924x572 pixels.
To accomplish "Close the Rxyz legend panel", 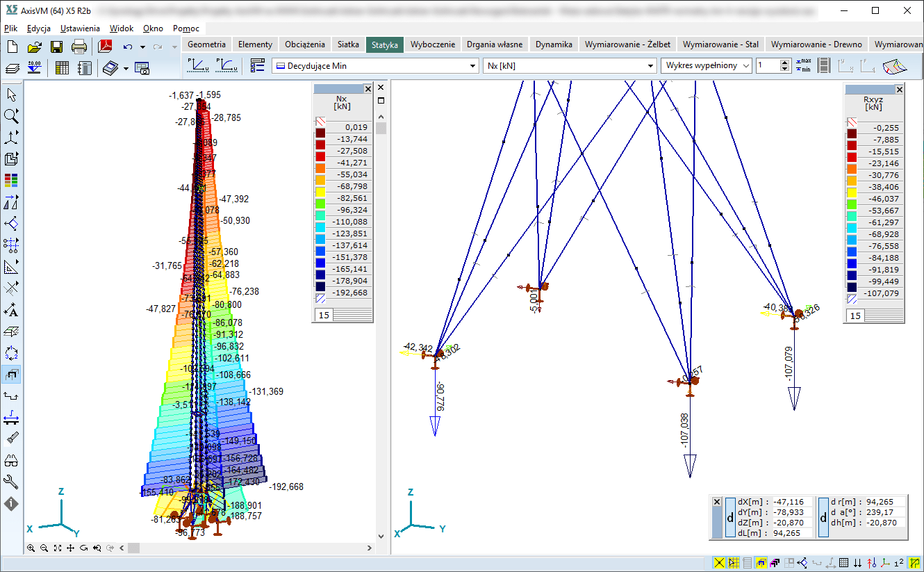I will click(x=899, y=90).
